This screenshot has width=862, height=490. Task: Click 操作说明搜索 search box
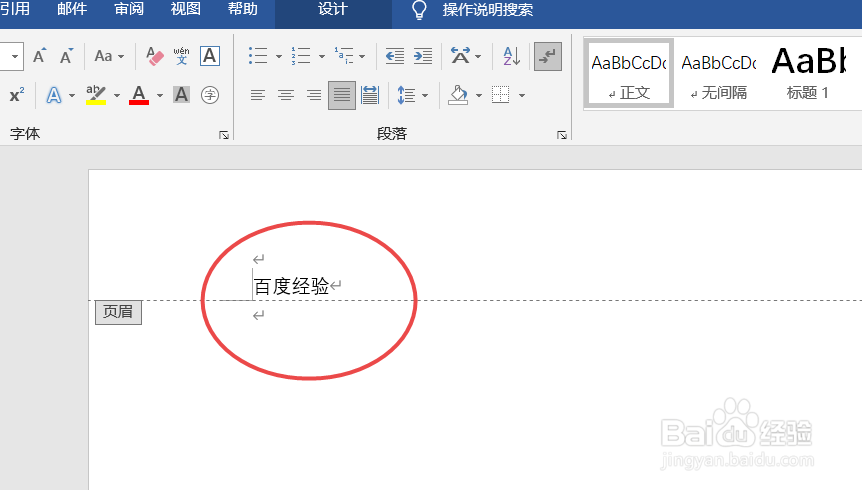pyautogui.click(x=488, y=10)
